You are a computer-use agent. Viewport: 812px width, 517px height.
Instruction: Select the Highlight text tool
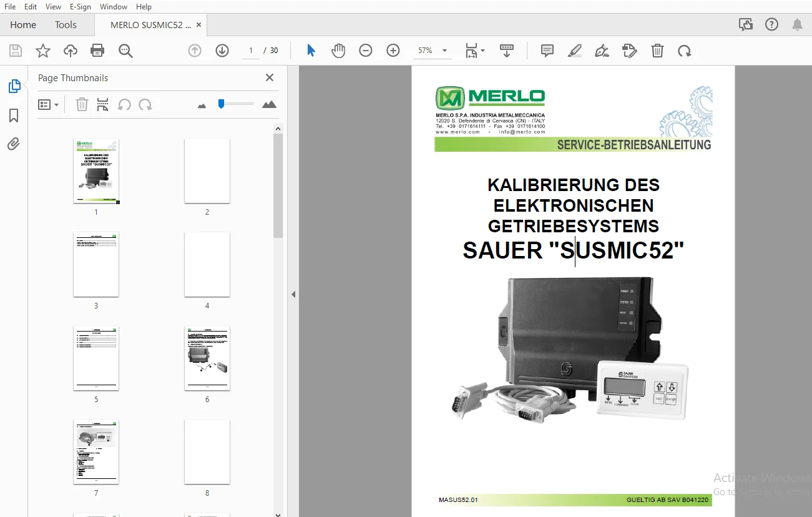575,51
